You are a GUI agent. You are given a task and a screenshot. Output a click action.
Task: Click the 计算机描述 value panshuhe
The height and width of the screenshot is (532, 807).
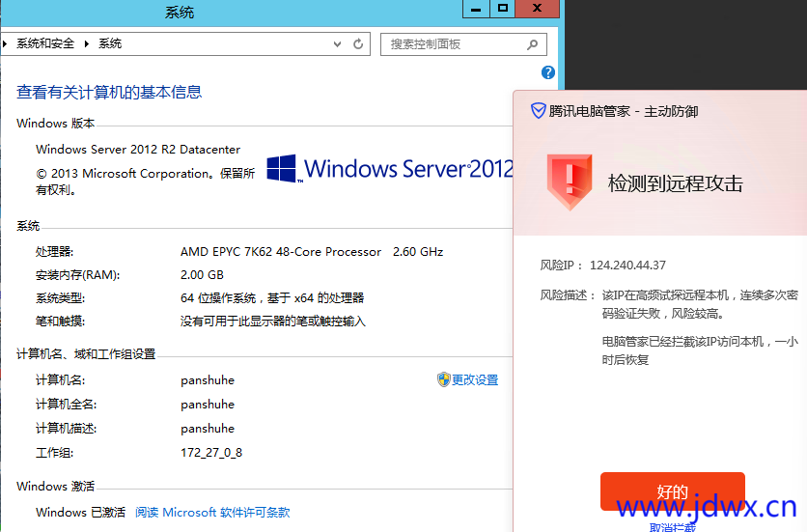pos(208,429)
